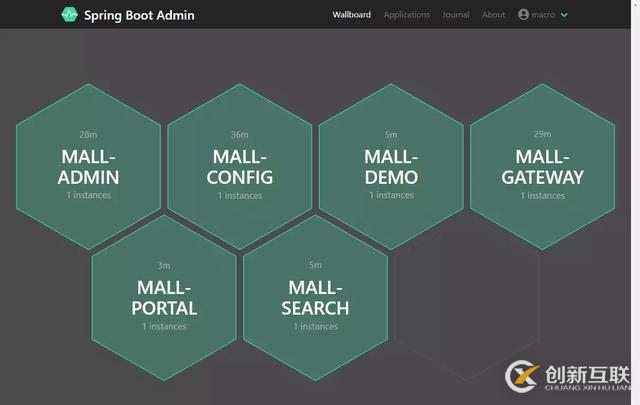This screenshot has width=640, height=405.
Task: Open the MALL-DEMO application tile
Action: point(391,167)
